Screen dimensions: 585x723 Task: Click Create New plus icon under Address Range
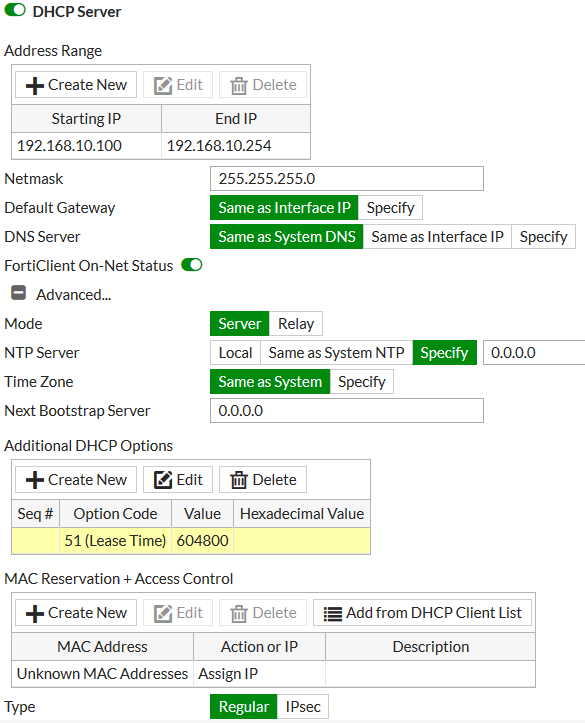point(35,86)
